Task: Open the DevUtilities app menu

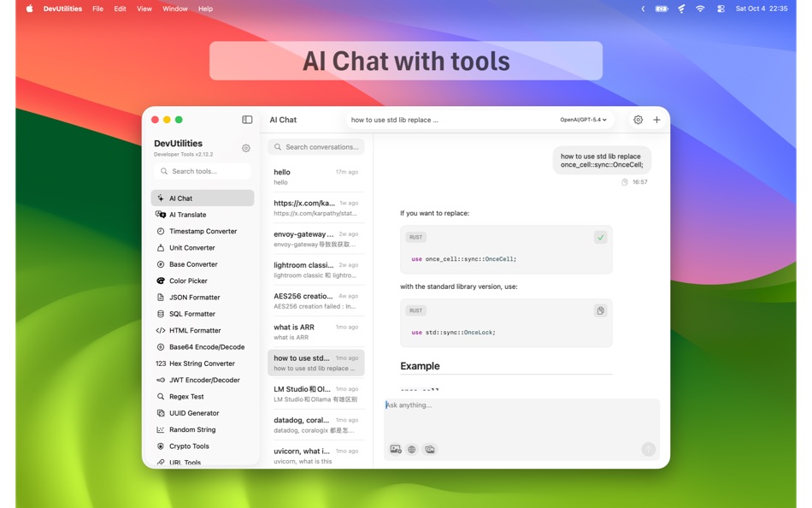Action: (x=62, y=9)
